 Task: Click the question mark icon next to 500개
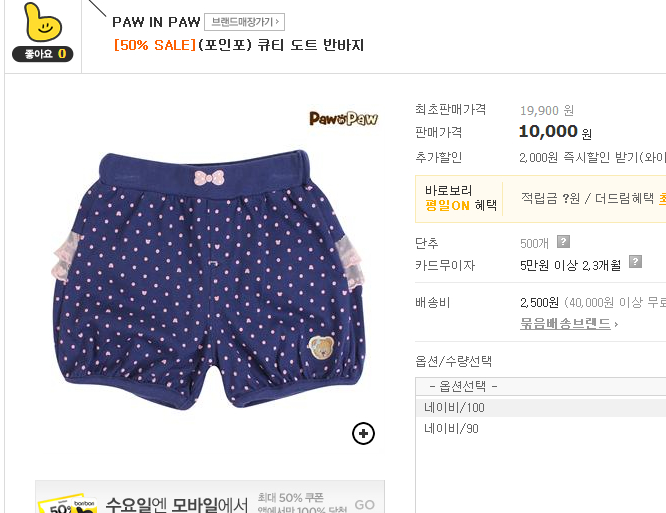point(563,242)
